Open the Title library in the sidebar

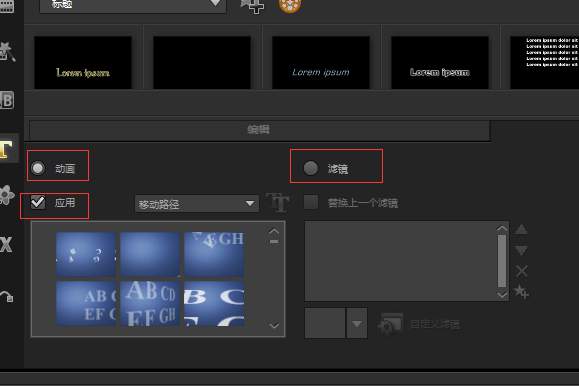pyautogui.click(x=7, y=149)
